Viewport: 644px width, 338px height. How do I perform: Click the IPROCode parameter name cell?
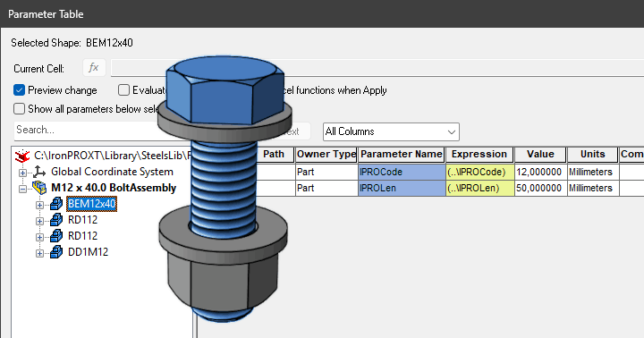tap(402, 172)
